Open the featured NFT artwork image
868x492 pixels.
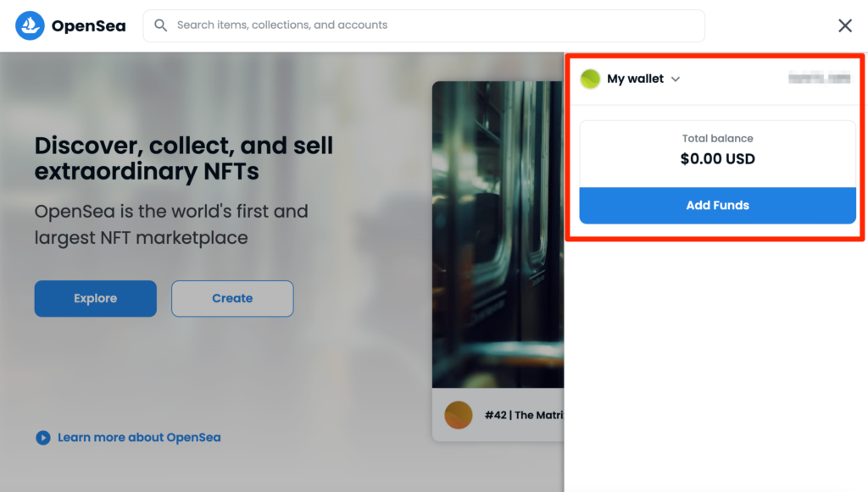(498, 237)
